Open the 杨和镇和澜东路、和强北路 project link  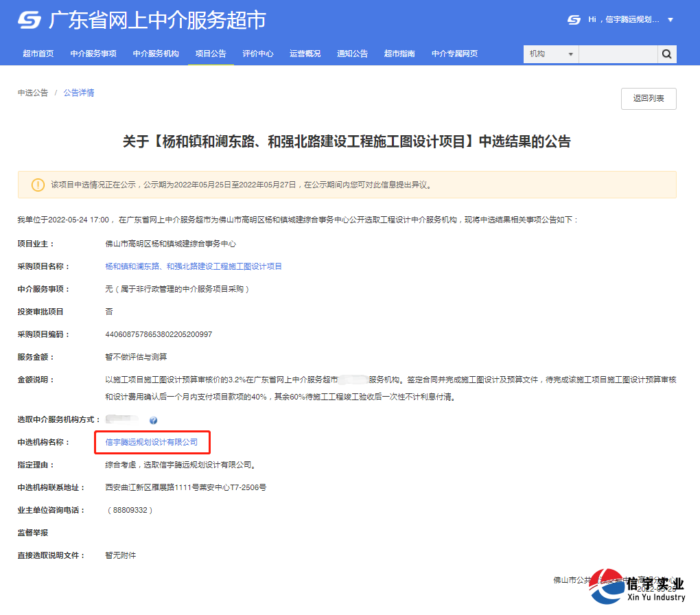(194, 266)
